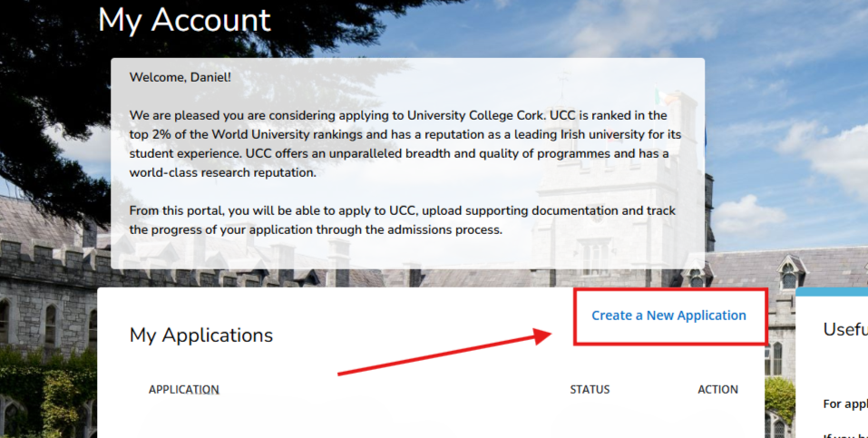Click the partially visible Useful panel heading

tap(844, 329)
